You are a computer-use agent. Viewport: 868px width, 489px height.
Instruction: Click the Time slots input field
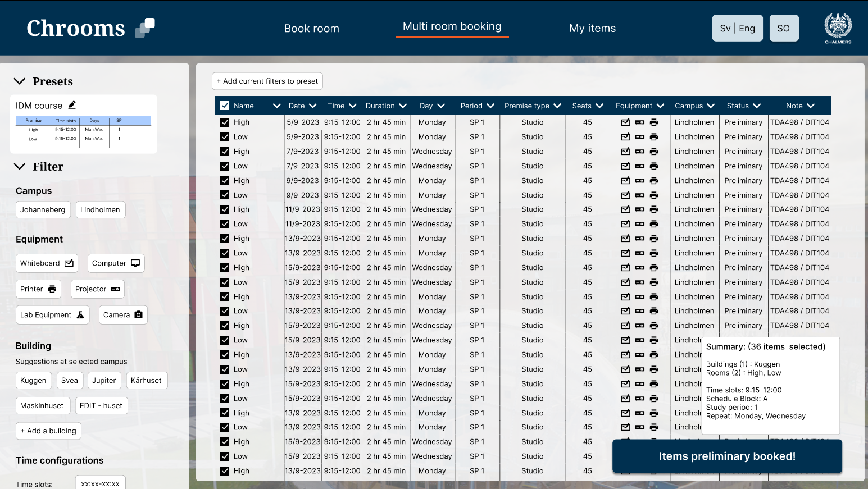tap(101, 483)
